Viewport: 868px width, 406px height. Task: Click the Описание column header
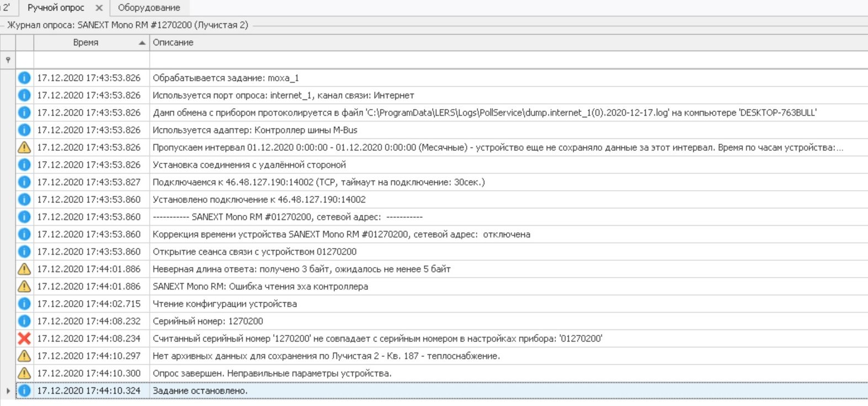(x=173, y=42)
